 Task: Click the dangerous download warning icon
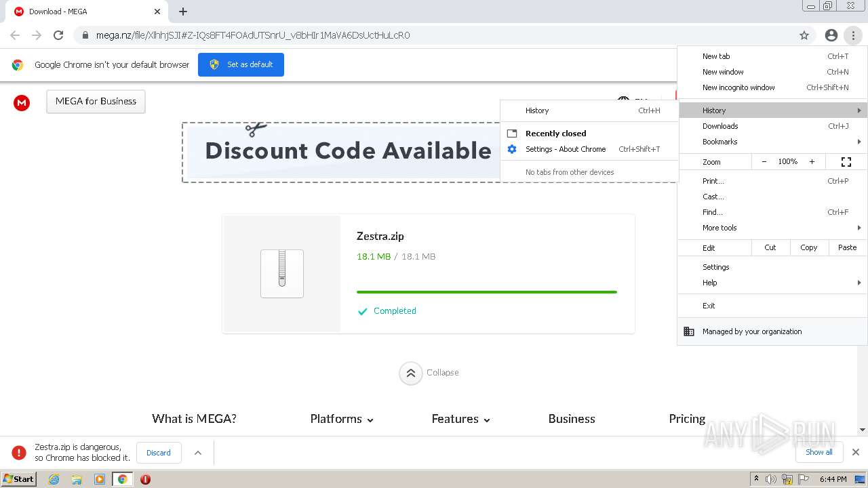(x=19, y=453)
